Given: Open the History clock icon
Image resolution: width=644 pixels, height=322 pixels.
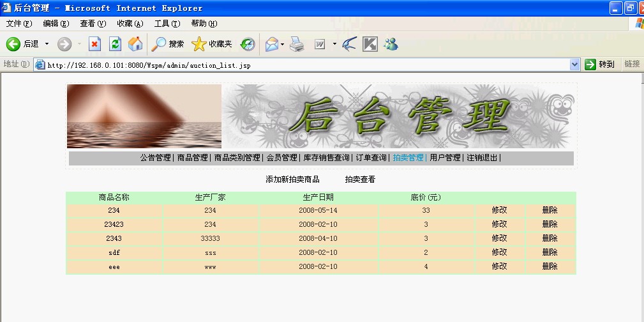Looking at the screenshot, I should (248, 44).
